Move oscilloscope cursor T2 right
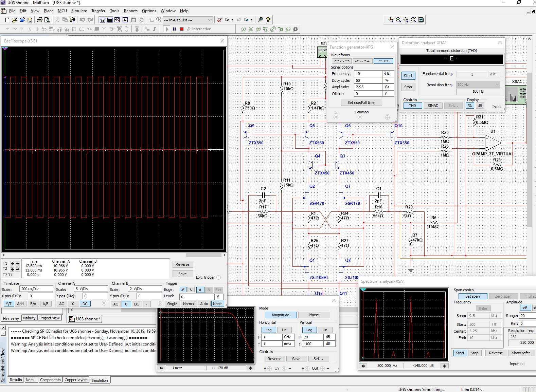Viewport: 536px width, 392px height. (17, 269)
